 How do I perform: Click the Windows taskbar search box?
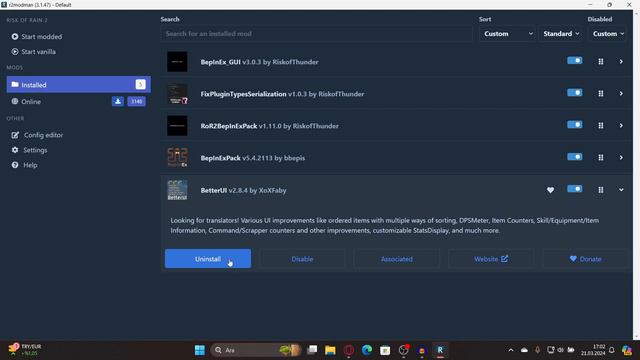coord(256,350)
